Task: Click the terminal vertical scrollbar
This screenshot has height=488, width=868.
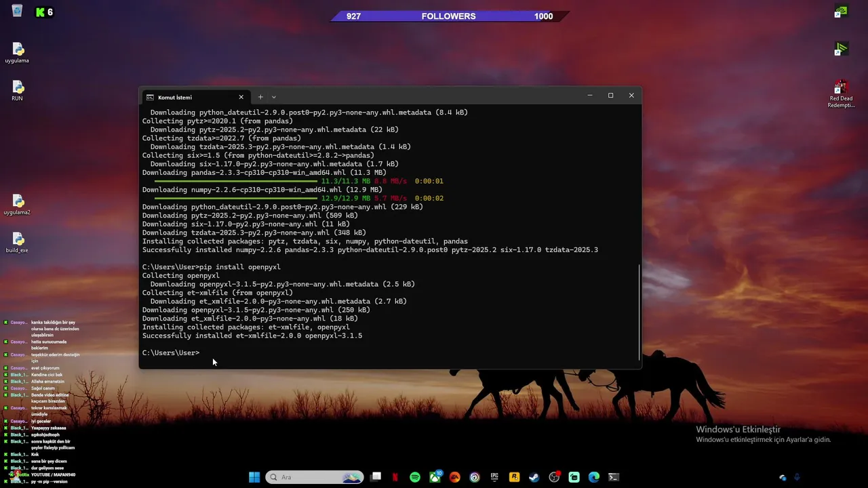Action: pos(639,312)
